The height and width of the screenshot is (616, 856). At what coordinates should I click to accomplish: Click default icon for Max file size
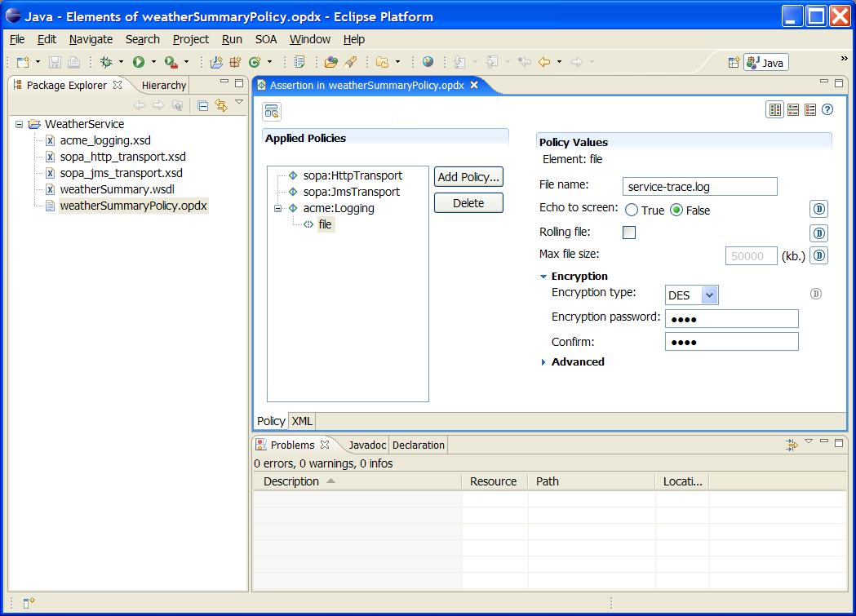(x=819, y=255)
